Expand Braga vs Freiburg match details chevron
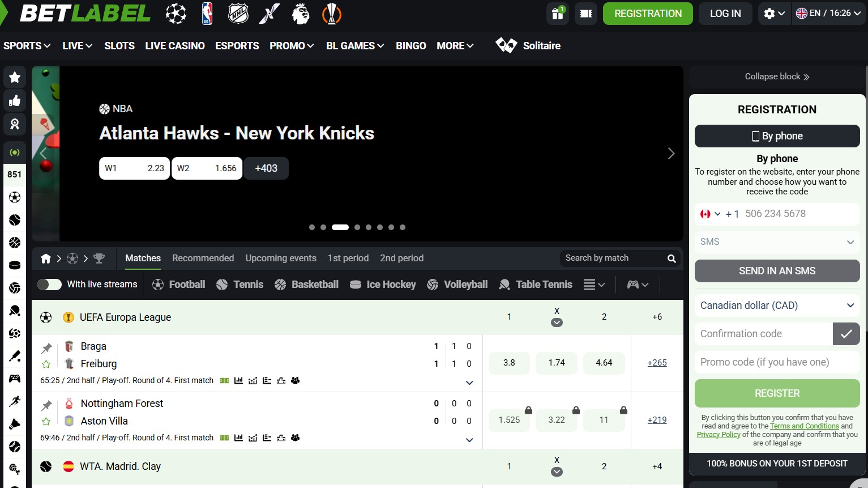The height and width of the screenshot is (488, 868). [x=469, y=383]
